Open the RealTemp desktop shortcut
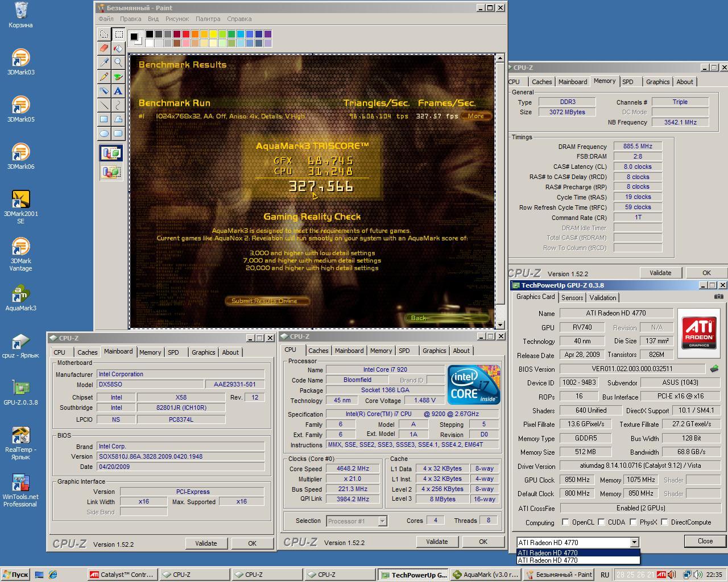 (x=20, y=443)
